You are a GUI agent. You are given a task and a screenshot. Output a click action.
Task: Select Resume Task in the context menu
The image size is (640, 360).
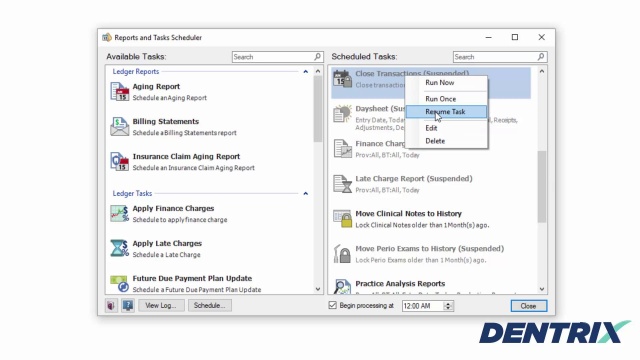(446, 111)
